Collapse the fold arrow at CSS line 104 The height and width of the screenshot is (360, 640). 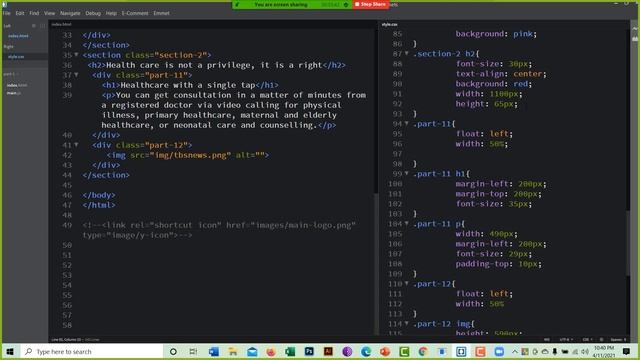[x=407, y=224]
